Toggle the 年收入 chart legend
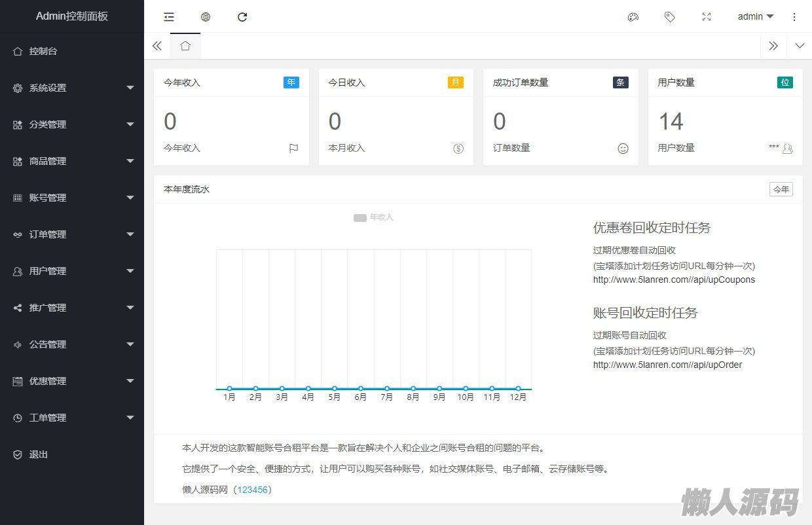Screen dimensions: 812x525 click(373, 217)
